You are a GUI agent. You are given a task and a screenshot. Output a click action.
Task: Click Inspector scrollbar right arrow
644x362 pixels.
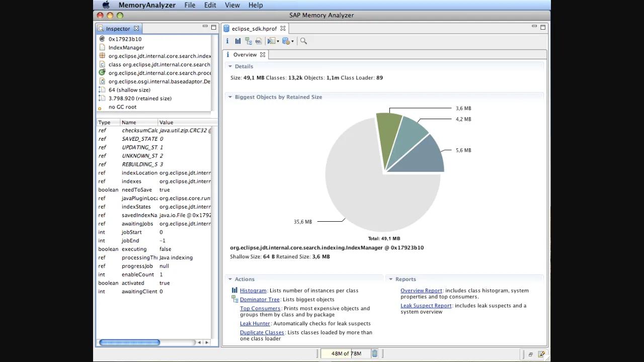pyautogui.click(x=206, y=342)
